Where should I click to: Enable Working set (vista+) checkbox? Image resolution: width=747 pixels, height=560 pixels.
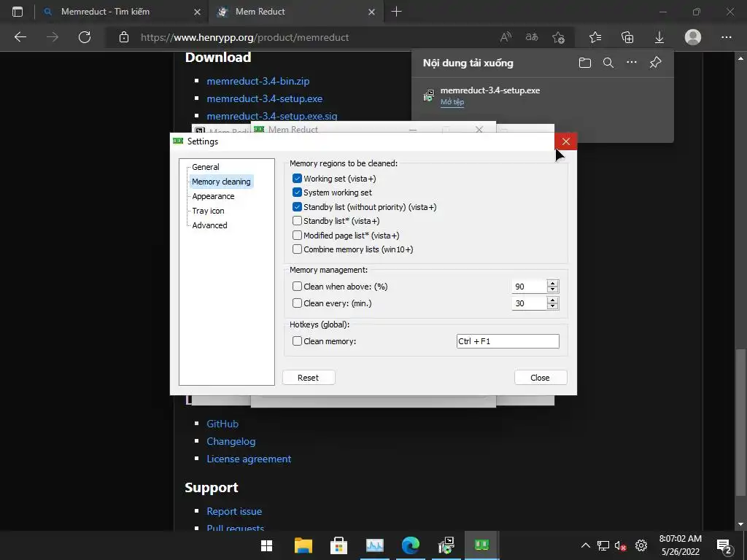tap(297, 179)
